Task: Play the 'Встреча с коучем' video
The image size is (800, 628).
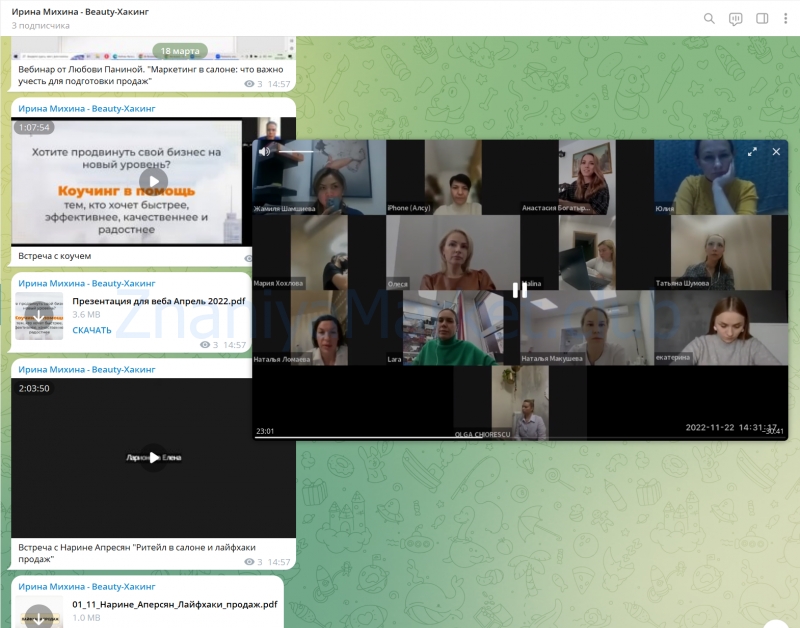Action: point(153,182)
